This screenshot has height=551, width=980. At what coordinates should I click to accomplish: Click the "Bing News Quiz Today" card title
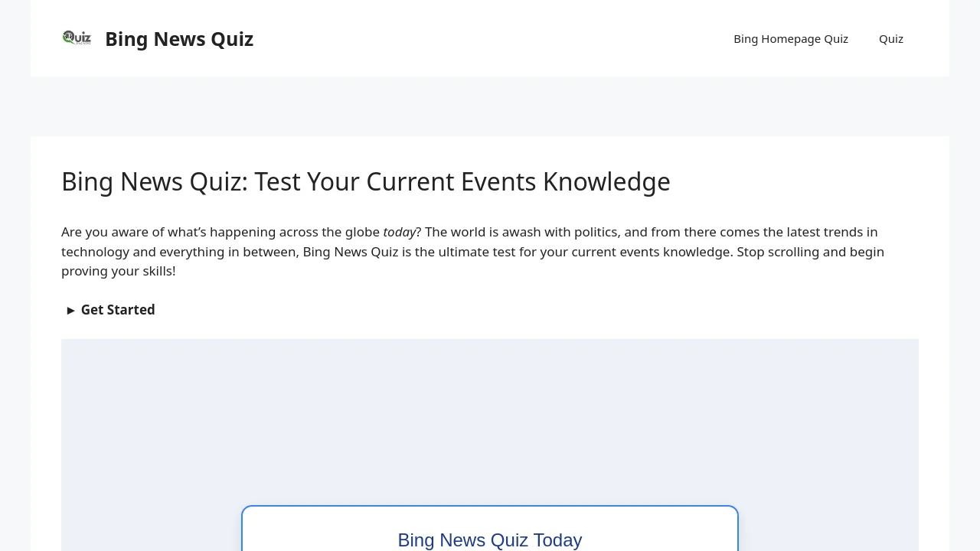coord(490,540)
